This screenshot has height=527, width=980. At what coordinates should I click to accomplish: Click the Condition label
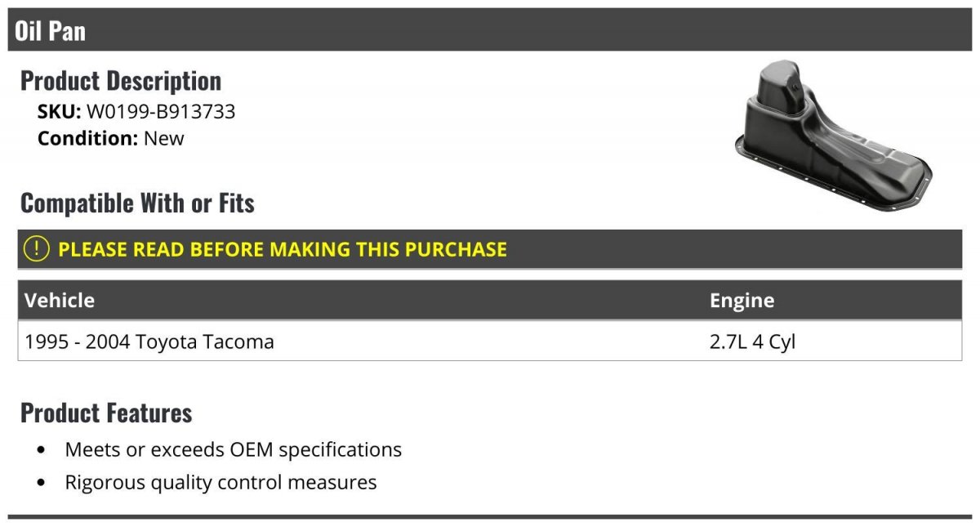point(88,138)
